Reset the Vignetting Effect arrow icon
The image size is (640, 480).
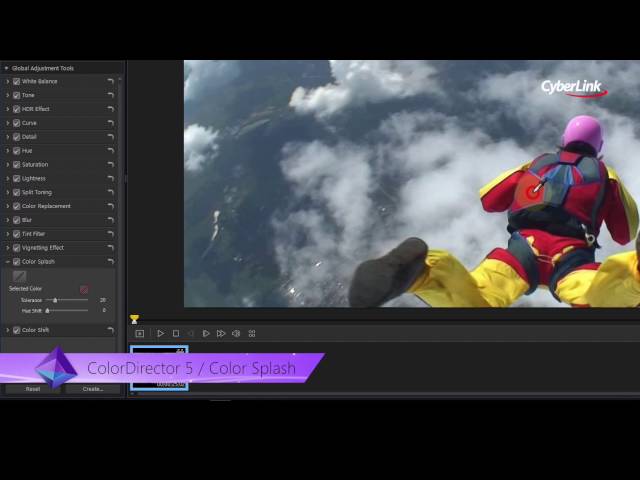pyautogui.click(x=110, y=248)
